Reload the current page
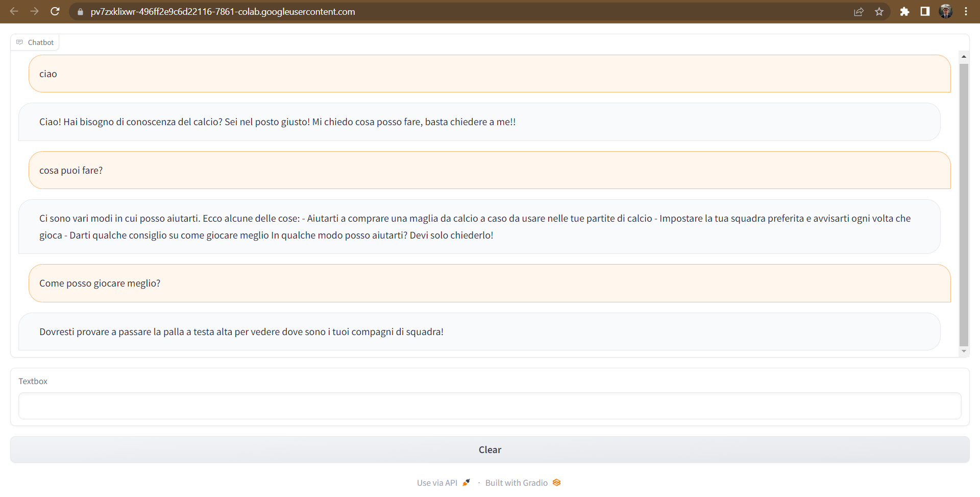Screen dimensions: 980x497 (55, 11)
